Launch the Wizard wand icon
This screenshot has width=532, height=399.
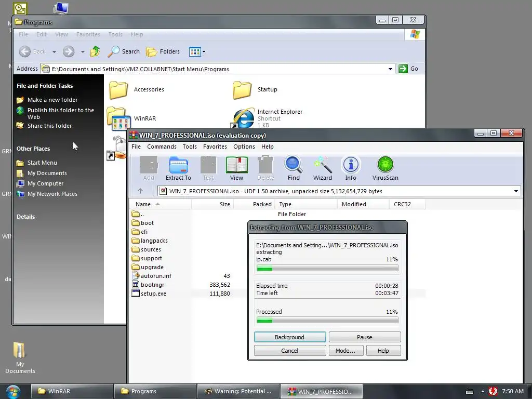coord(322,168)
